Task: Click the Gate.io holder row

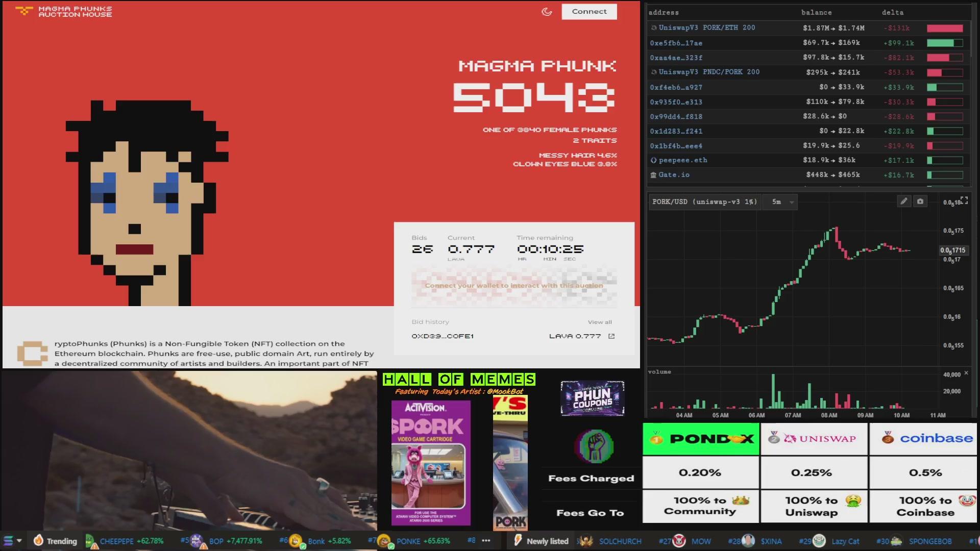Action: coord(808,175)
